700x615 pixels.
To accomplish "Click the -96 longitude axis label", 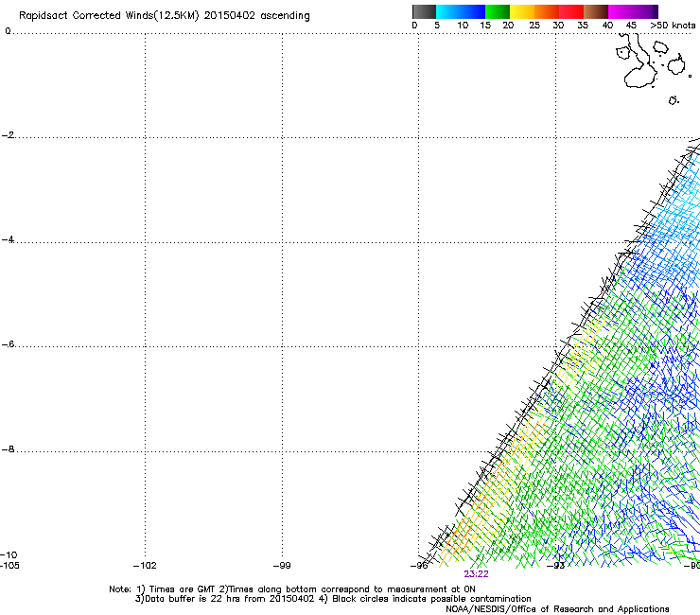I will tap(419, 566).
